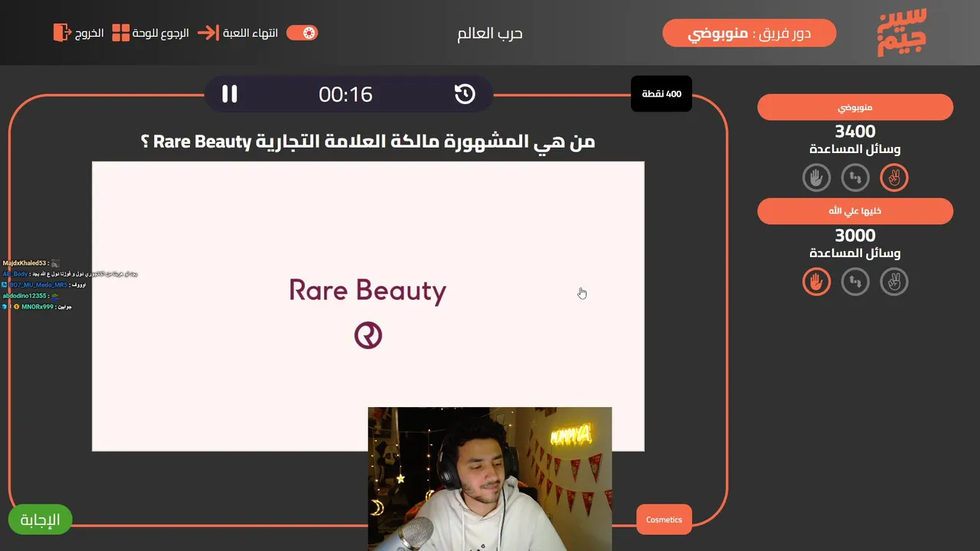The height and width of the screenshot is (551, 980).
Task: Click the exit door icon
Action: pos(61,32)
